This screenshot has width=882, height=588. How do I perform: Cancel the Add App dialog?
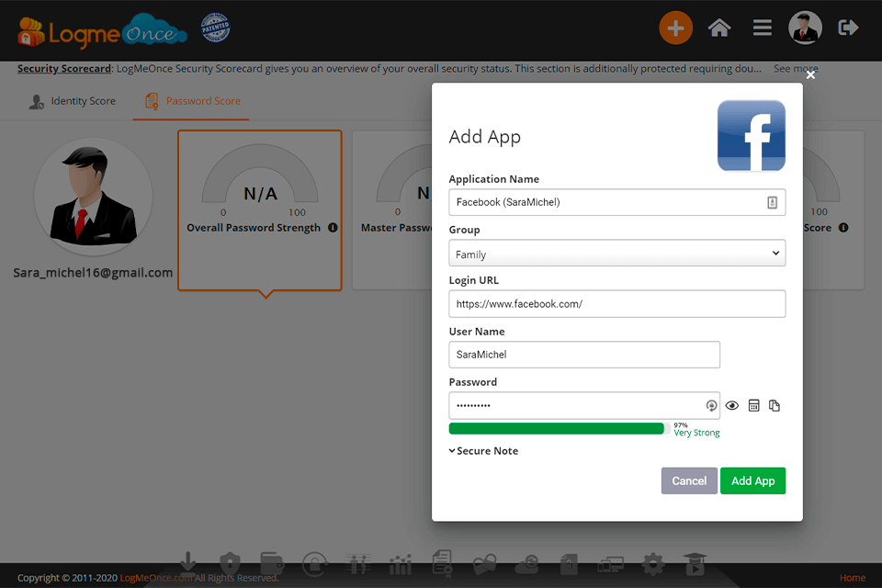coord(689,481)
